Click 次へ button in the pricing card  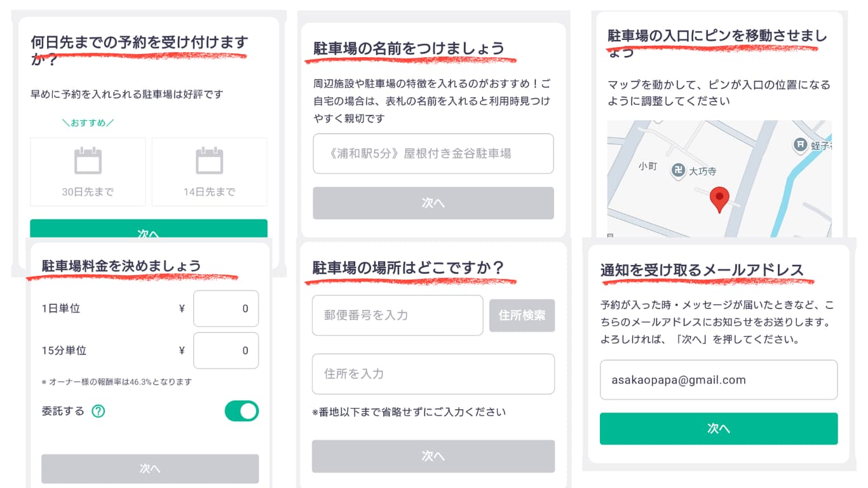point(150,469)
